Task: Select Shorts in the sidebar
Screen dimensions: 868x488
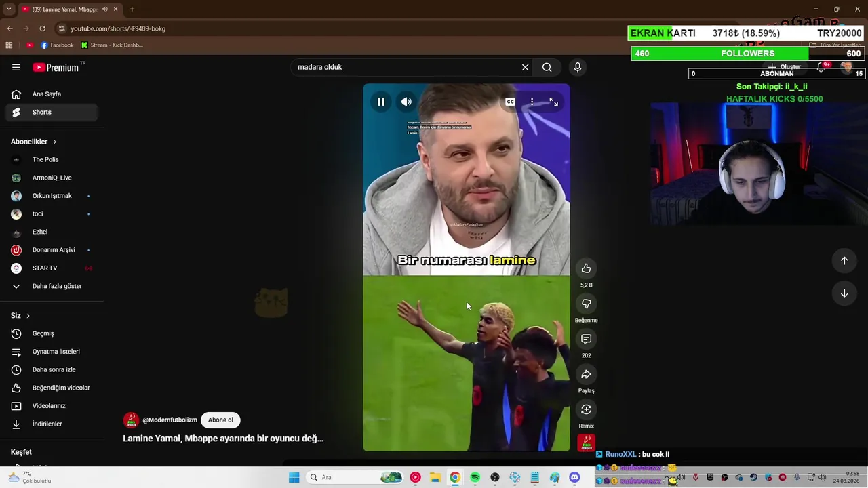Action: pyautogui.click(x=52, y=112)
